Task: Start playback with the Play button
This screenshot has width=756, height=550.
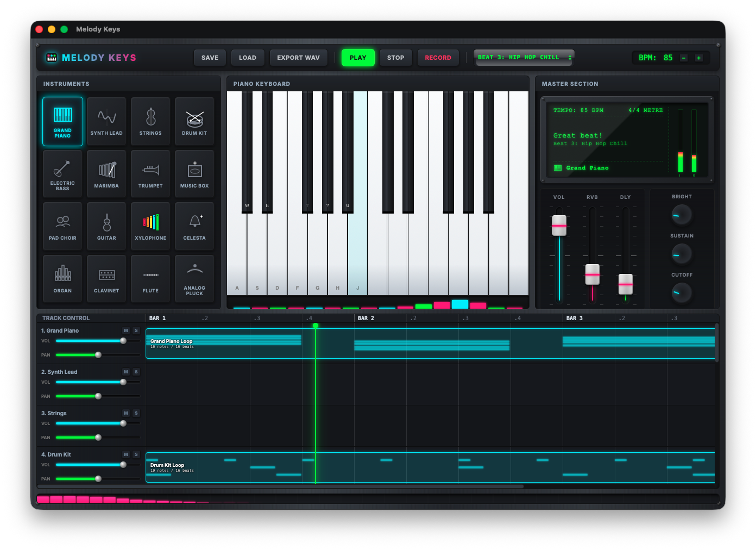Action: [x=358, y=58]
